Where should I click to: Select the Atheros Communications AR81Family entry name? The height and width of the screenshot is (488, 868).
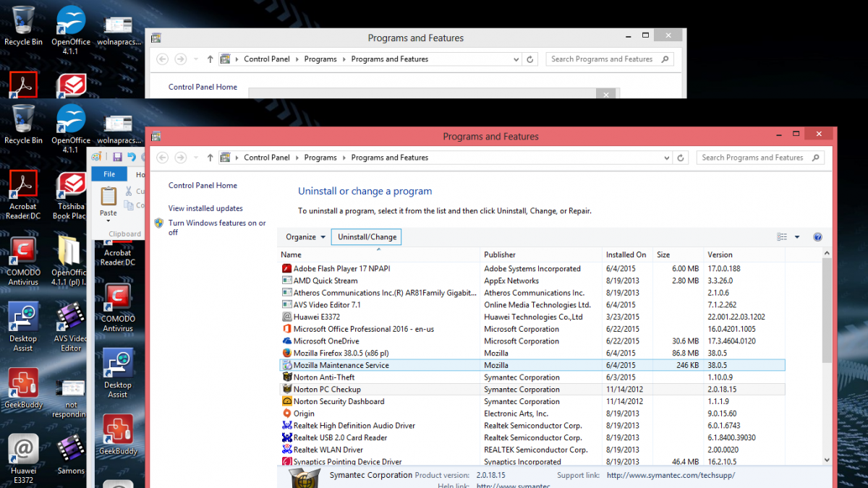(x=386, y=293)
